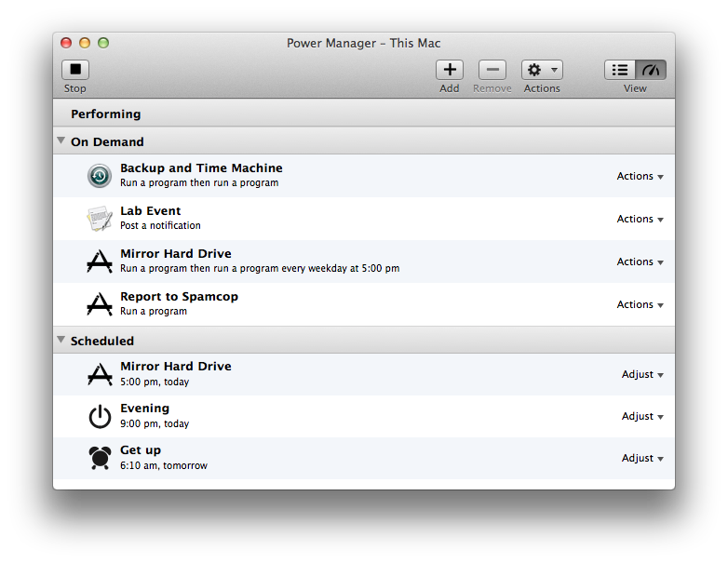The width and height of the screenshot is (728, 563).
Task: Click '5:00 pm, today' schedule text
Action: click(155, 382)
